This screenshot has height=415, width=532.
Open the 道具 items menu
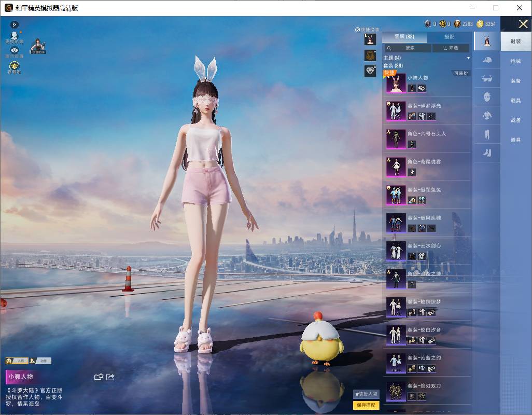point(516,140)
